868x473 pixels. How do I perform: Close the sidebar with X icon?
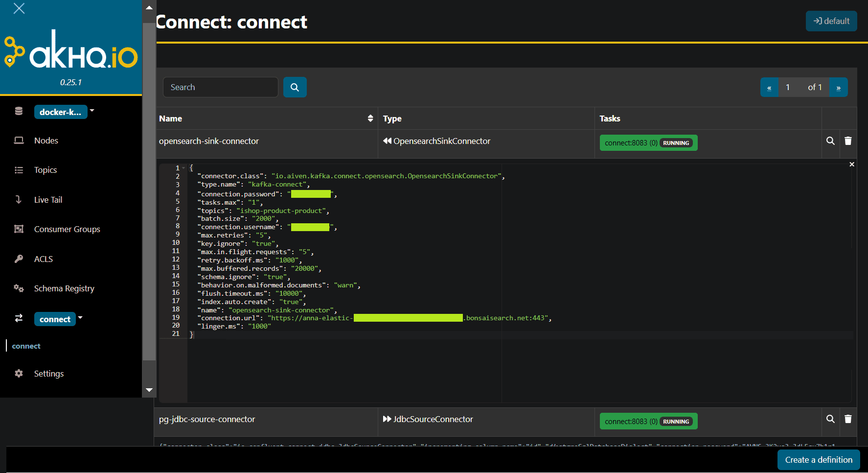click(19, 8)
